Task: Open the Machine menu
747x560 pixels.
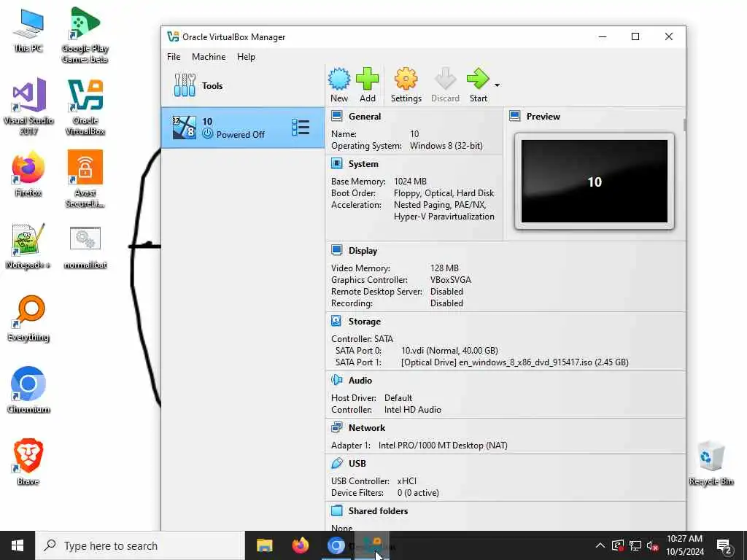Action: coord(209,57)
